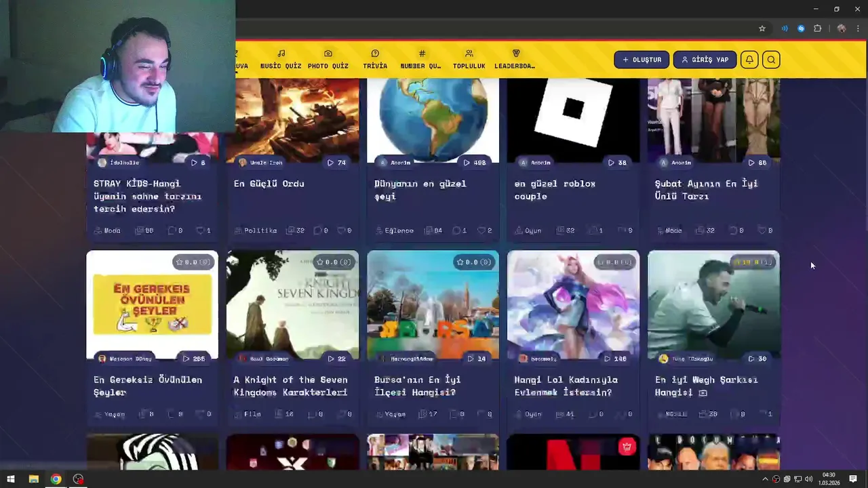
Task: Open the browser extensions puzzle icon
Action: point(817,28)
